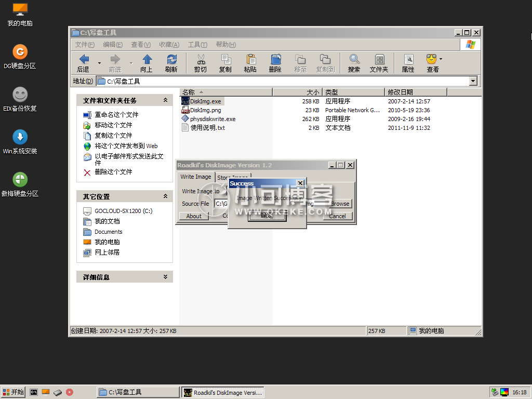Collapse the 其它位置 panel
This screenshot has height=399, width=532.
[x=165, y=196]
